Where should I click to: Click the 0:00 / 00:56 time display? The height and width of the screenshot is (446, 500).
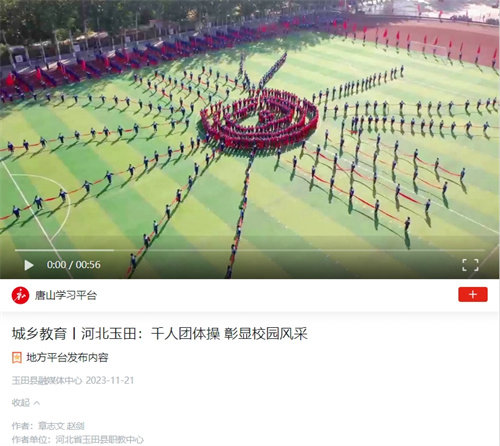click(73, 265)
